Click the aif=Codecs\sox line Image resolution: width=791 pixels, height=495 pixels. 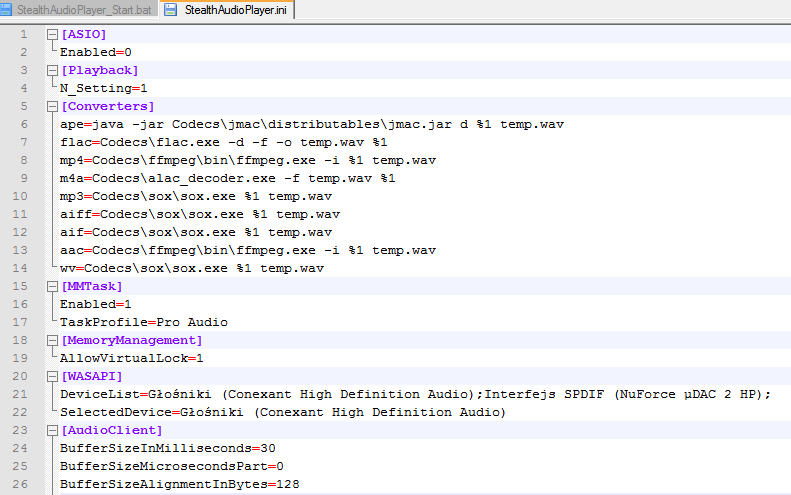pos(196,233)
